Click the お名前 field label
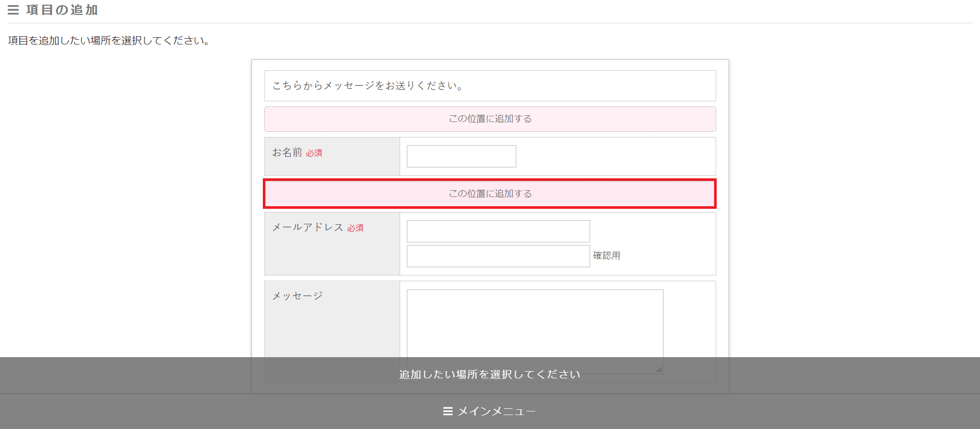980x429 pixels. 287,152
